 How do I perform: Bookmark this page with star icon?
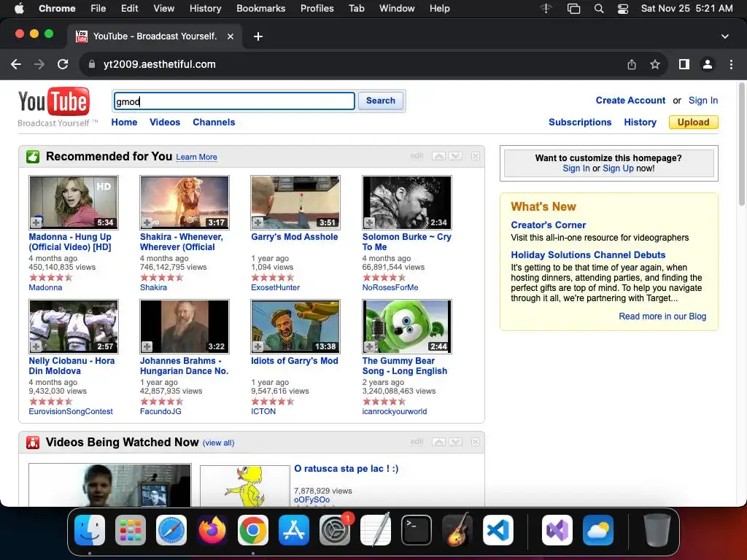pos(655,64)
